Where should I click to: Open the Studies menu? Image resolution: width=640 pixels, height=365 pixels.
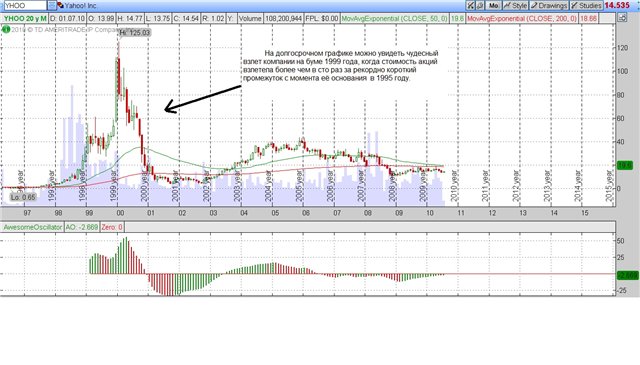click(586, 6)
